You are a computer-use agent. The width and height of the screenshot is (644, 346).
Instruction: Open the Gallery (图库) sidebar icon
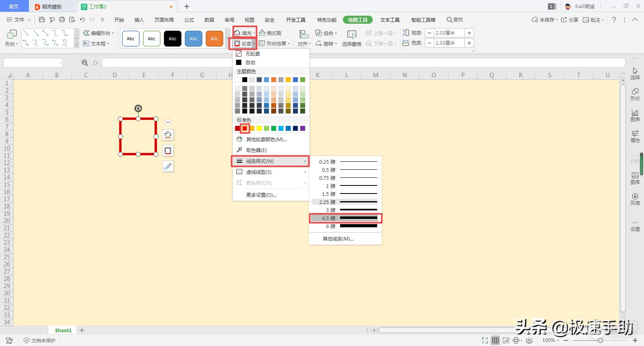(x=635, y=178)
